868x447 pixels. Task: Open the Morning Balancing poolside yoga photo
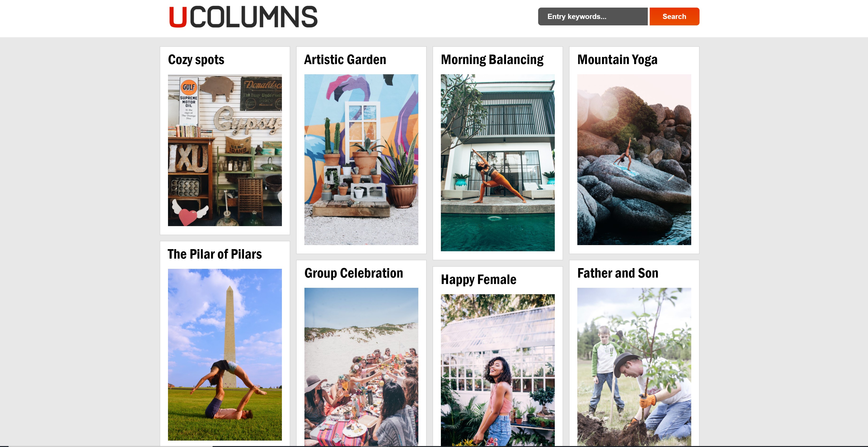tap(497, 163)
